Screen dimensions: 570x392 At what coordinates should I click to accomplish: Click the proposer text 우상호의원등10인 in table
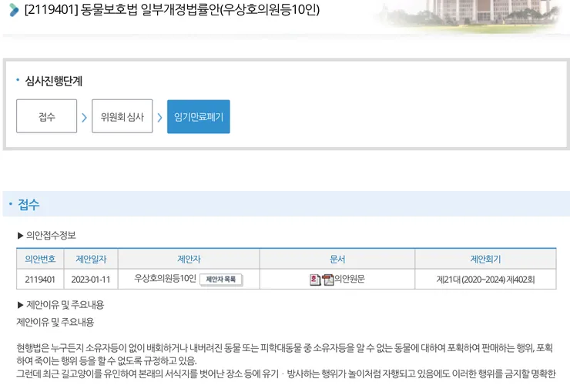click(x=165, y=278)
